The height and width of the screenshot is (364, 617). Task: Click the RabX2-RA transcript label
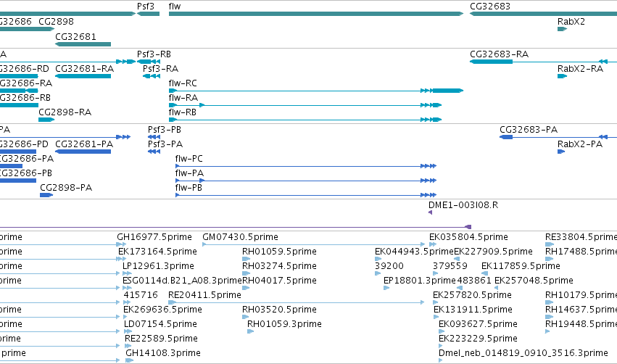point(580,69)
